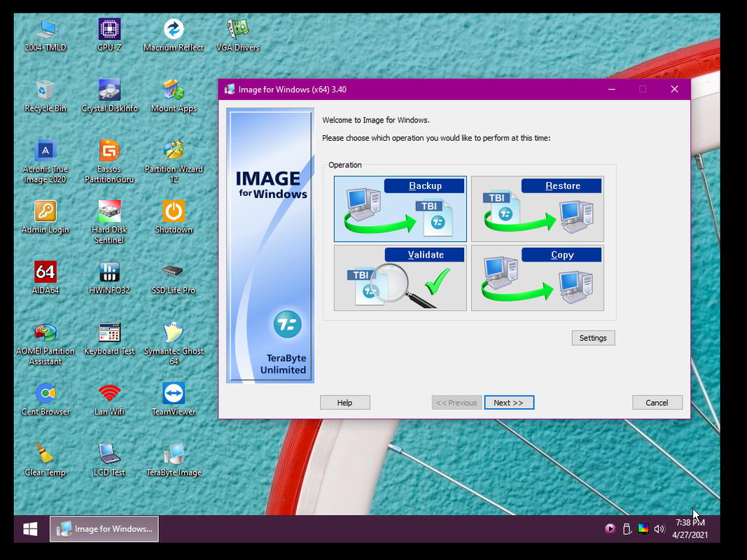
Task: Select the VGA Drivers desktop icon
Action: click(x=238, y=35)
